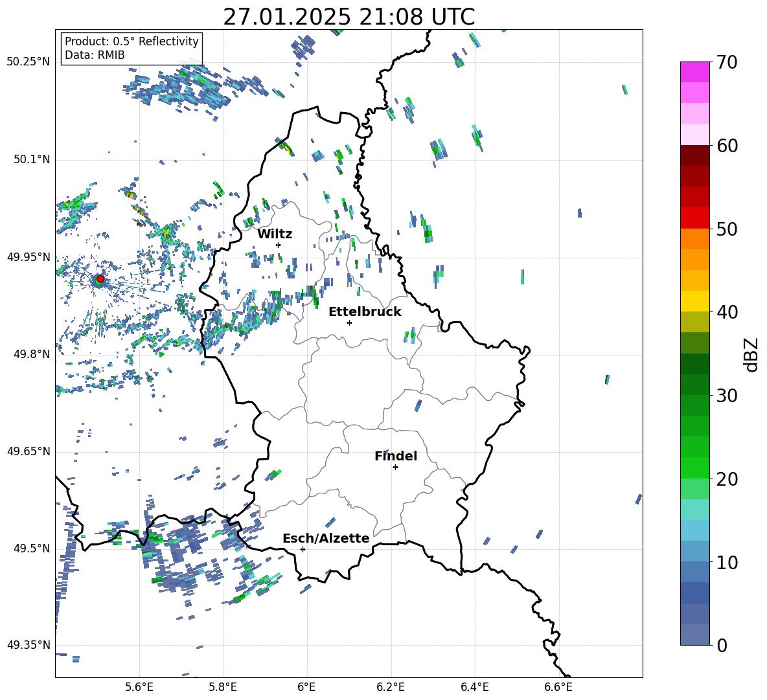767x700 pixels.
Task: Click the Findel city label
Action: click(396, 456)
